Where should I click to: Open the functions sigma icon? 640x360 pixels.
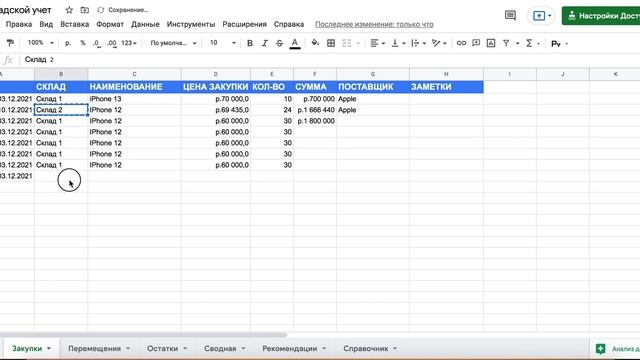click(529, 43)
